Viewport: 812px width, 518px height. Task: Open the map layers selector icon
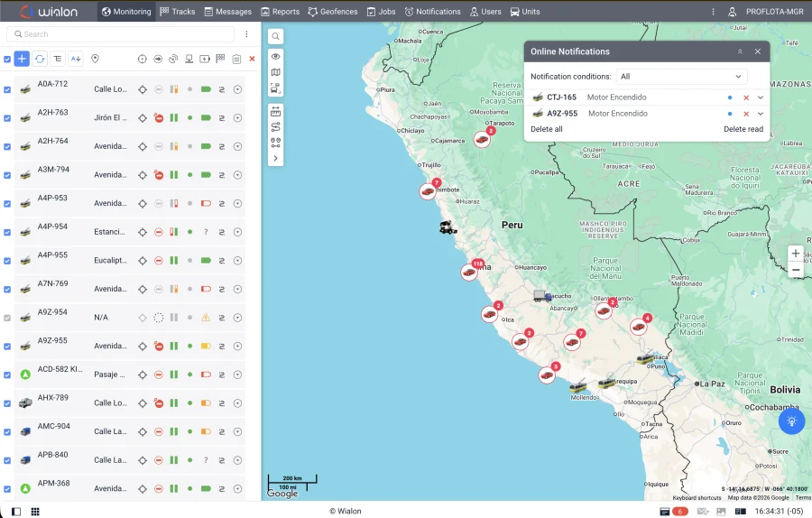pos(275,72)
